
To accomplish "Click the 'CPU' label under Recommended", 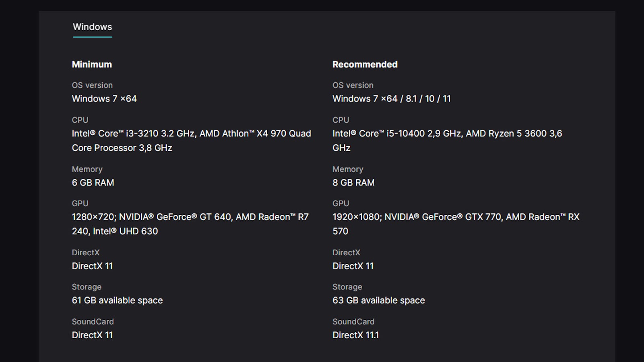I will tap(341, 120).
